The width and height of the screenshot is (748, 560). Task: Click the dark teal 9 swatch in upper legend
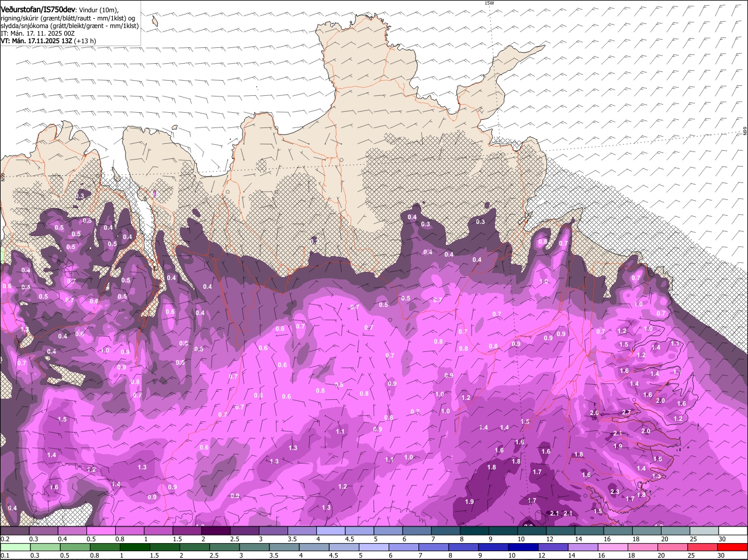503,531
